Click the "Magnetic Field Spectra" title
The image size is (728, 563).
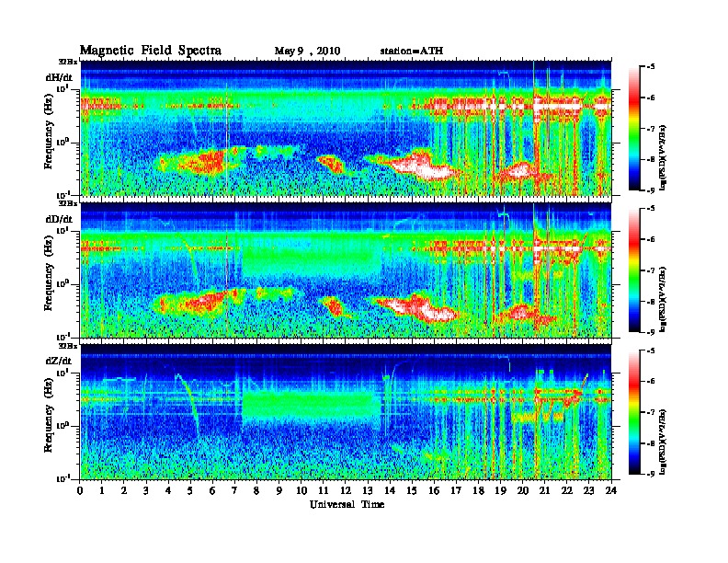point(151,51)
